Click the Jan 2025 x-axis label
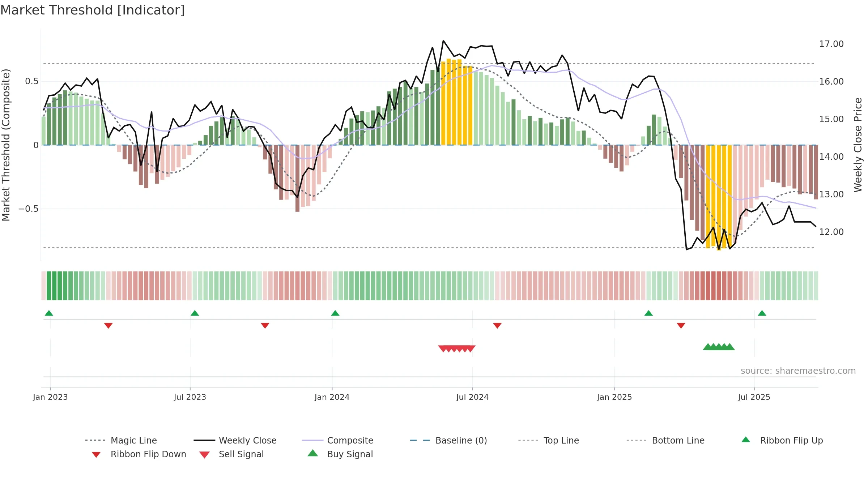 coord(614,397)
